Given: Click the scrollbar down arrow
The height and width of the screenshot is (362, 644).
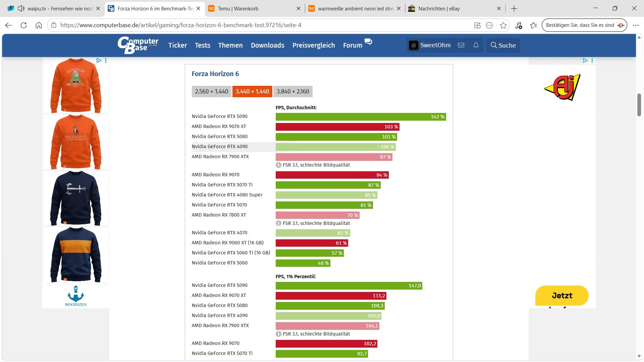Looking at the screenshot, I should (639, 356).
